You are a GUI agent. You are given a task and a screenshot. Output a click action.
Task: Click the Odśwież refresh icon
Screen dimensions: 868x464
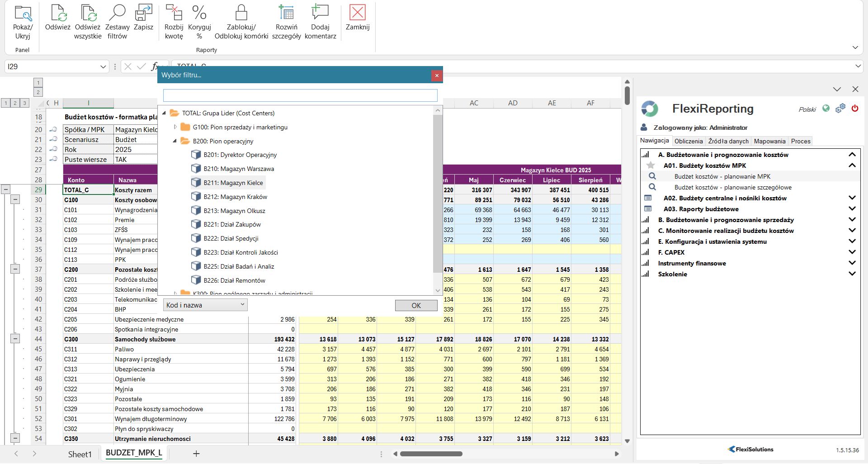point(58,14)
